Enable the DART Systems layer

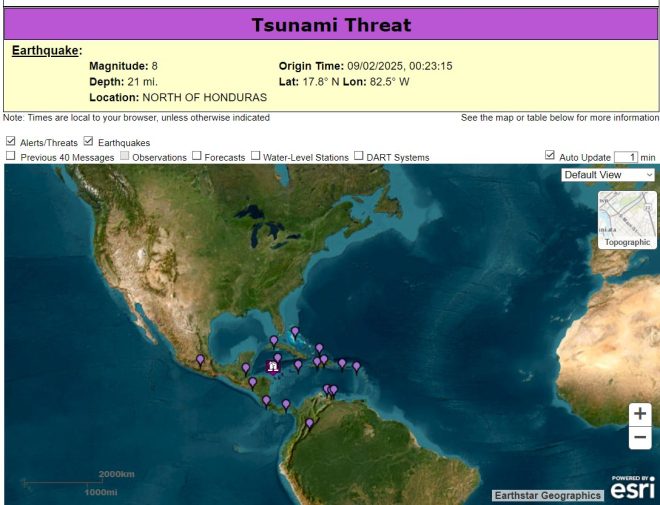coord(359,156)
